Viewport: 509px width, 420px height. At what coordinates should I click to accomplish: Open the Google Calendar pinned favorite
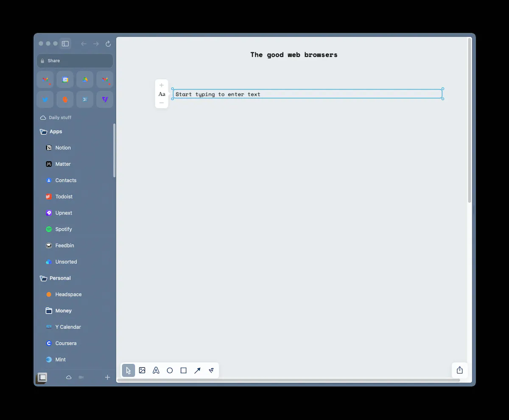[65, 79]
